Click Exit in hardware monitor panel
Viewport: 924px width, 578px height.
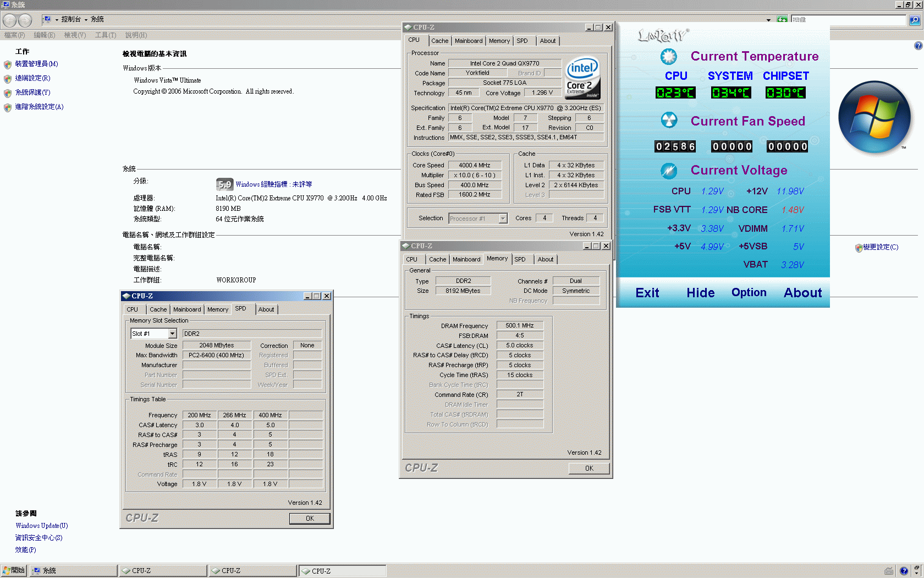(x=647, y=293)
